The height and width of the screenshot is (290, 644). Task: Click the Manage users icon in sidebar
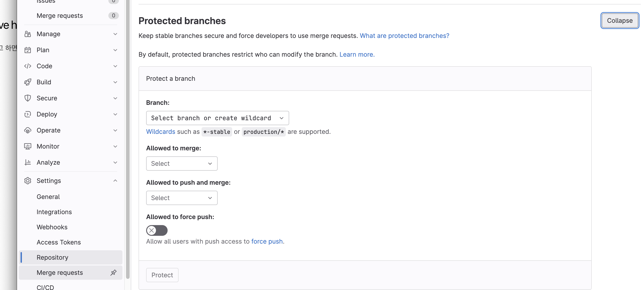click(x=27, y=34)
